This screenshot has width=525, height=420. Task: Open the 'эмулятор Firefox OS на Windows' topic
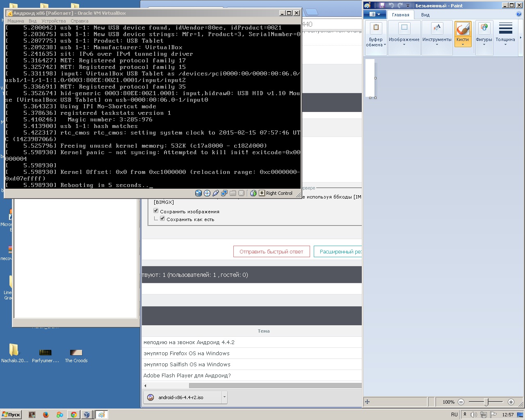coord(186,353)
